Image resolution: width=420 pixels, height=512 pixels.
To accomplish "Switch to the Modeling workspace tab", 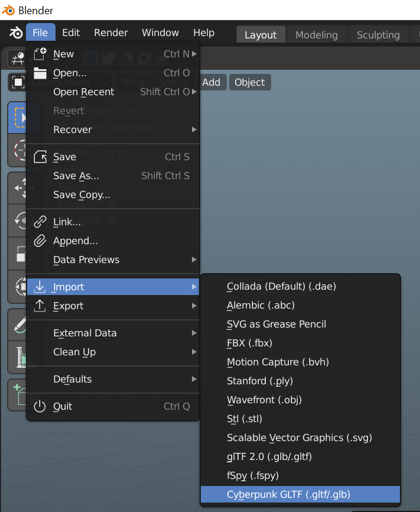I will (x=317, y=35).
